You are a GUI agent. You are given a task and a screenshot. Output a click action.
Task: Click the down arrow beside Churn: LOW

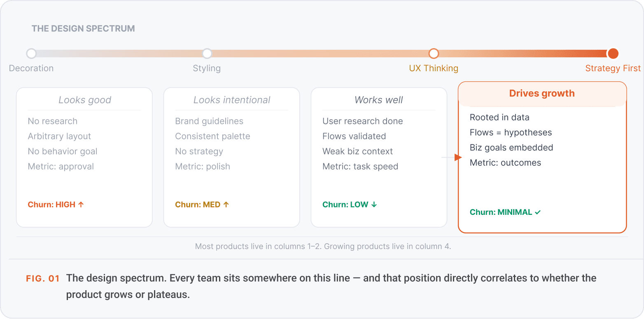tap(374, 205)
